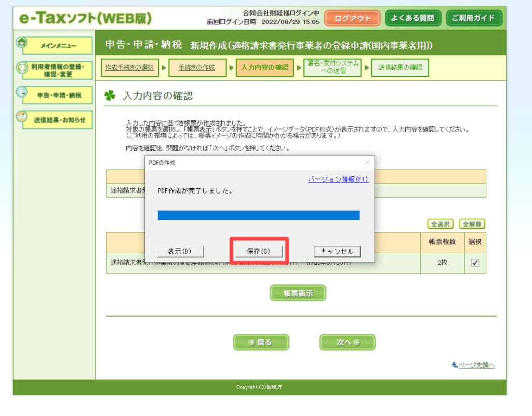Click the 表示(D) button in dialog

[180, 251]
